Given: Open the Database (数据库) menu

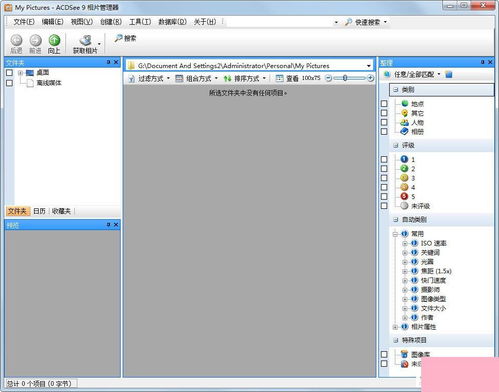Looking at the screenshot, I should coord(172,22).
